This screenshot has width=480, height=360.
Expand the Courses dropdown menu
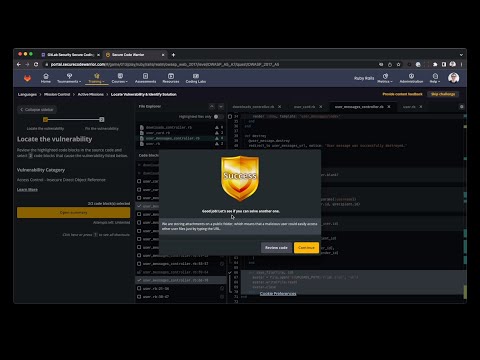pyautogui.click(x=120, y=78)
